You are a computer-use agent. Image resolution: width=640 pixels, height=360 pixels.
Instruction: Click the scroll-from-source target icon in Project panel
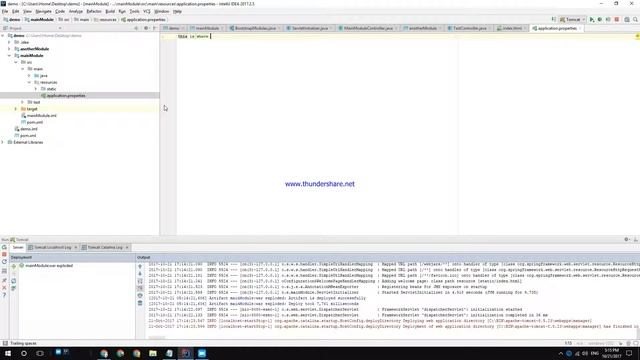[x=136, y=28]
